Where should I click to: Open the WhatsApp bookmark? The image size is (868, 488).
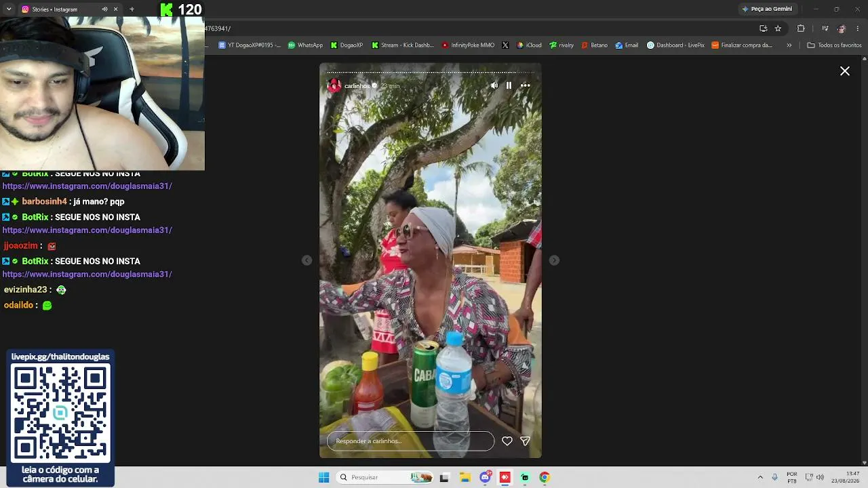point(305,45)
